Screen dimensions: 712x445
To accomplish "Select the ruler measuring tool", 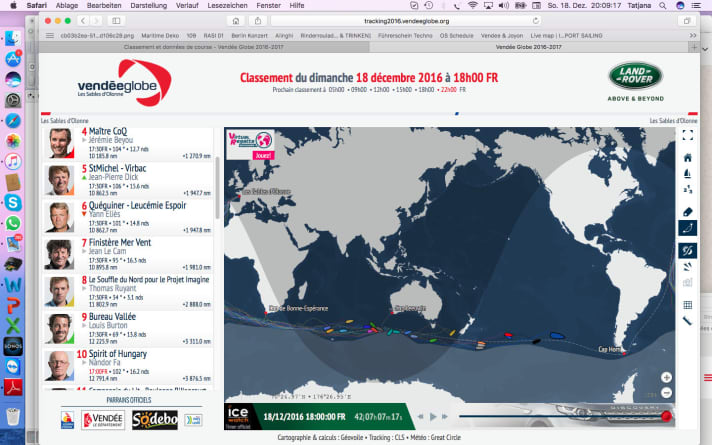I will coord(687,321).
